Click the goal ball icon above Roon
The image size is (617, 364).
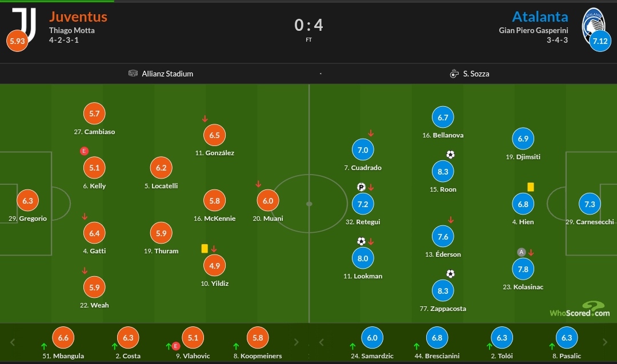451,155
